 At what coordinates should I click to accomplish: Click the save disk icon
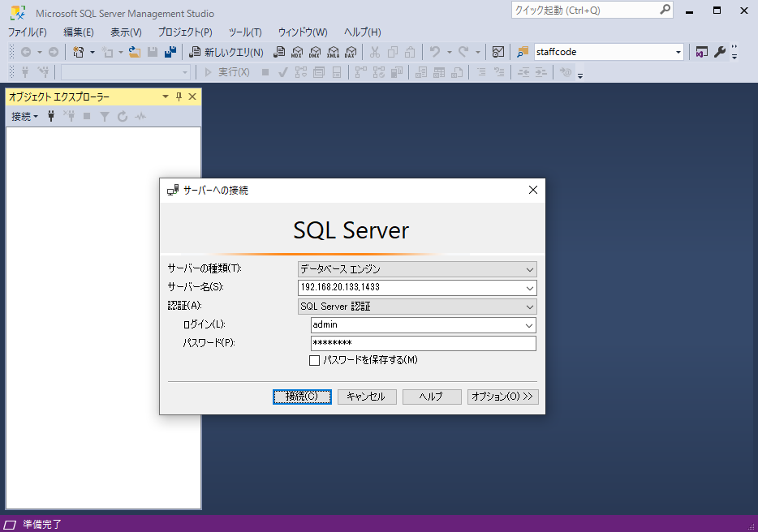153,52
